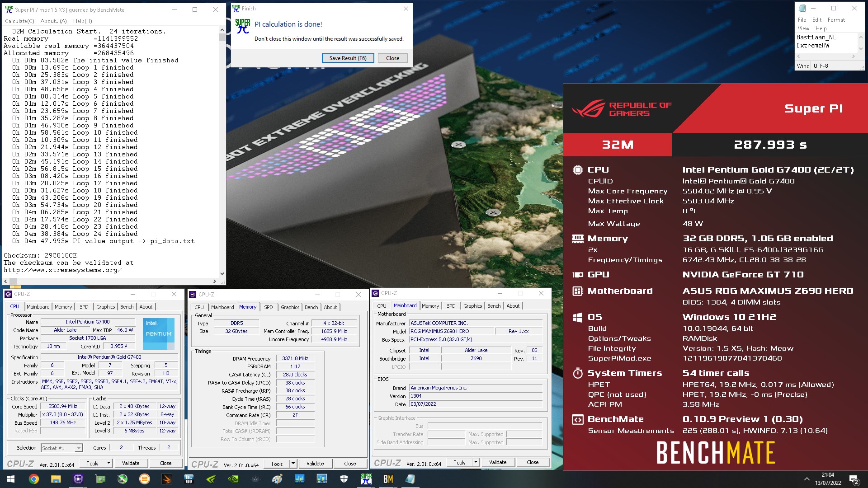This screenshot has height=488, width=868.
Task: Select About tab in right CPU-Z window
Action: pyautogui.click(x=513, y=306)
